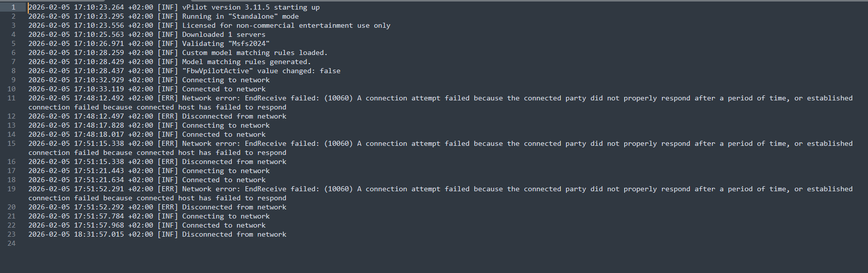Click the 17:10:32.929 "Connecting to network" entry
The image size is (868, 273).
[x=226, y=80]
